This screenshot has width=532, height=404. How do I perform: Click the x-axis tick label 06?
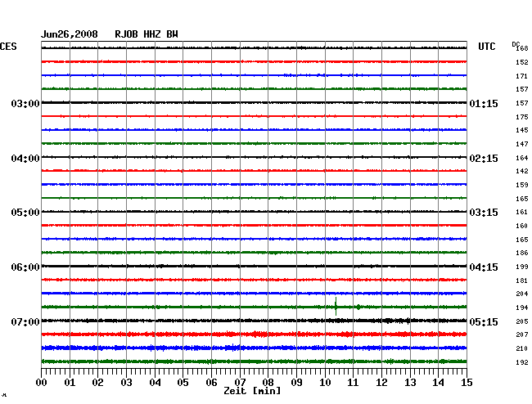(x=211, y=383)
